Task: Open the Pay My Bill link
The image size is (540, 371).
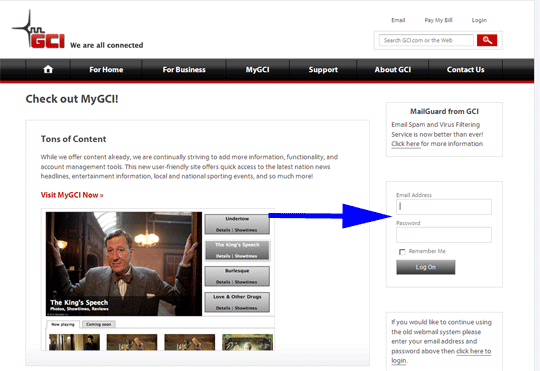Action: [438, 20]
